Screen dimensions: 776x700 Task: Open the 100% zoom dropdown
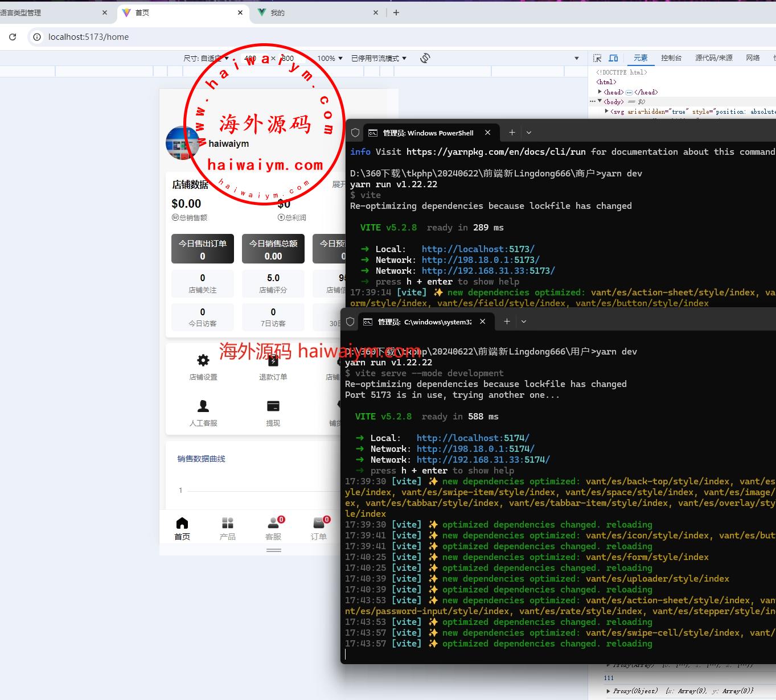tap(330, 58)
